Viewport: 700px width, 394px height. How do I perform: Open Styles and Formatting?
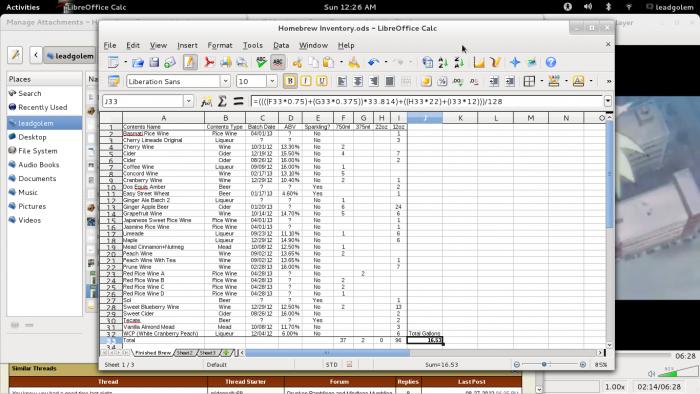pyautogui.click(x=114, y=81)
